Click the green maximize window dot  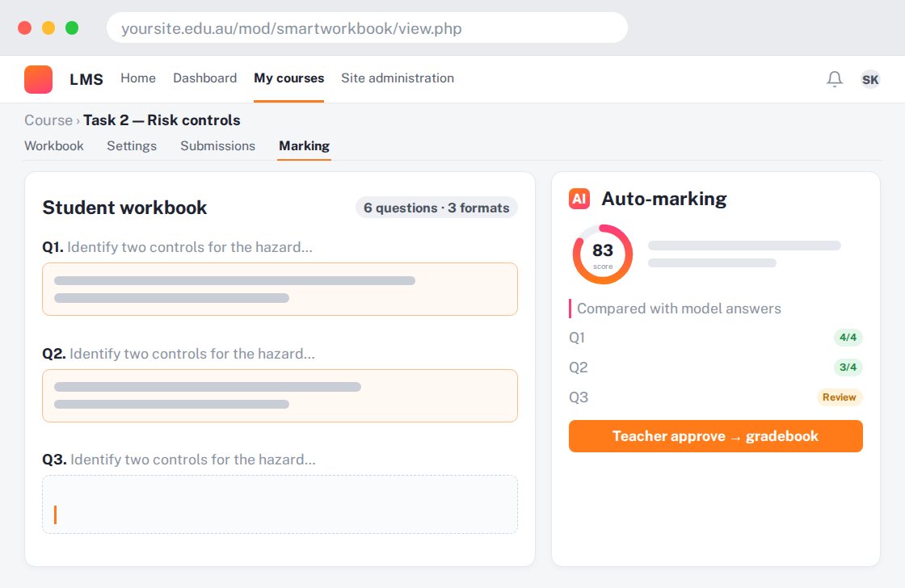[x=72, y=27]
